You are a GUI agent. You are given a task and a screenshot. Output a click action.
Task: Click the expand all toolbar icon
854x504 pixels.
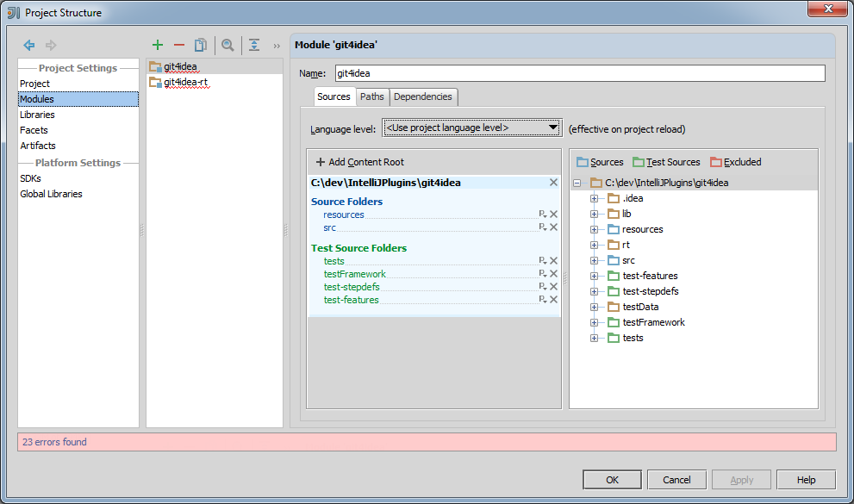pos(254,45)
